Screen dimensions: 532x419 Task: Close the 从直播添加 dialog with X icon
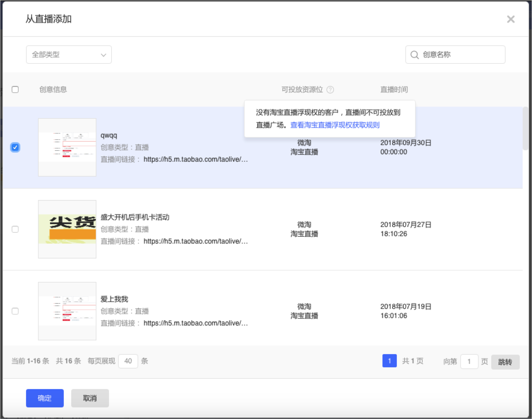point(511,19)
